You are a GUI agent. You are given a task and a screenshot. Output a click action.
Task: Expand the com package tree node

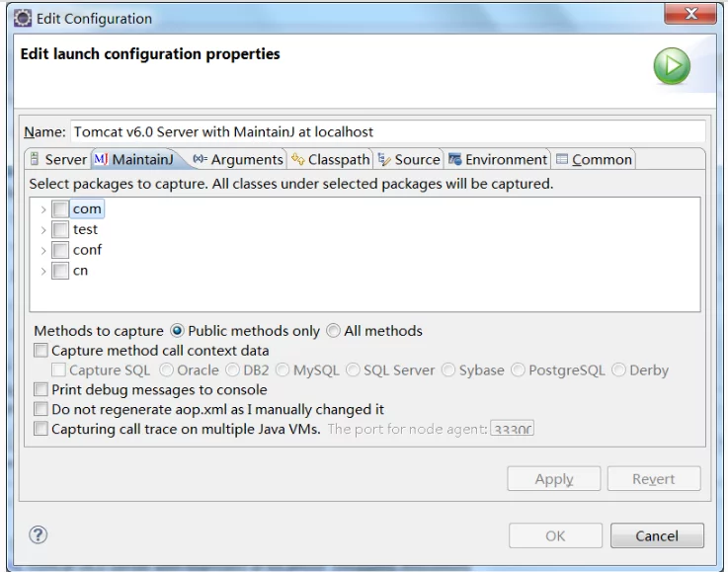[43, 209]
